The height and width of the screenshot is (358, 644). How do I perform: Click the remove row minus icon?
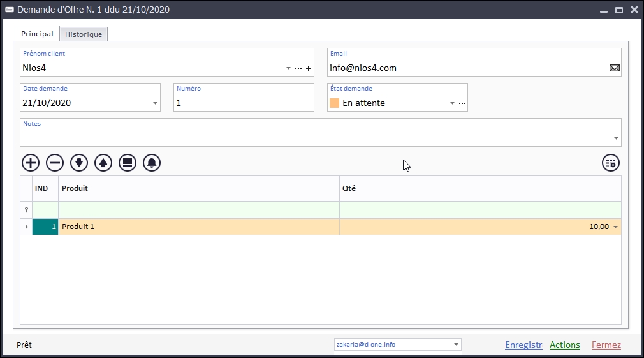[x=55, y=163]
